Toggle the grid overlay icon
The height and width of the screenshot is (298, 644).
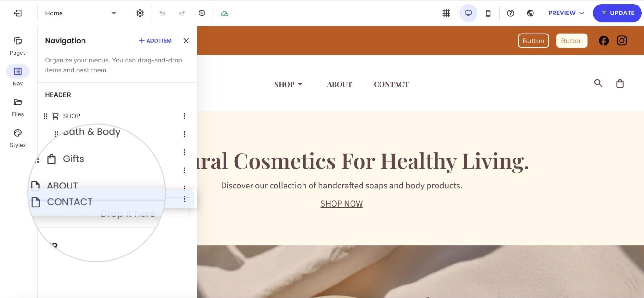tap(446, 13)
